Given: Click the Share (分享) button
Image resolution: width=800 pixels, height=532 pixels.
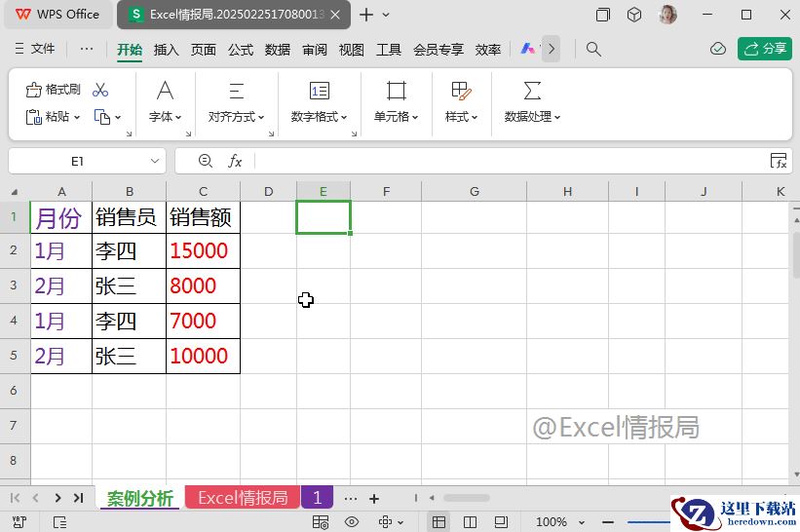Looking at the screenshot, I should pyautogui.click(x=765, y=49).
